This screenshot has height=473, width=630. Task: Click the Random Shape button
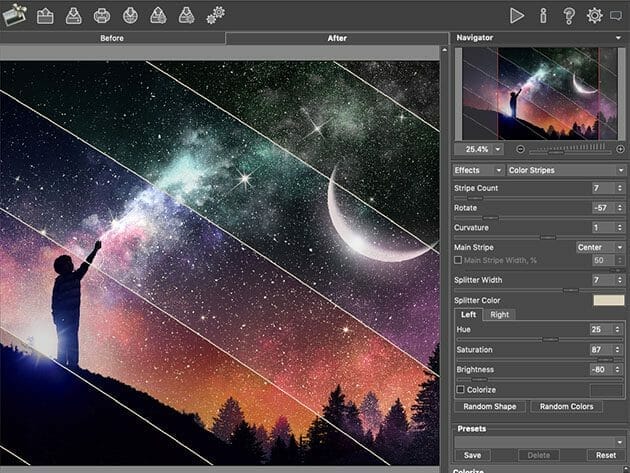pyautogui.click(x=489, y=407)
